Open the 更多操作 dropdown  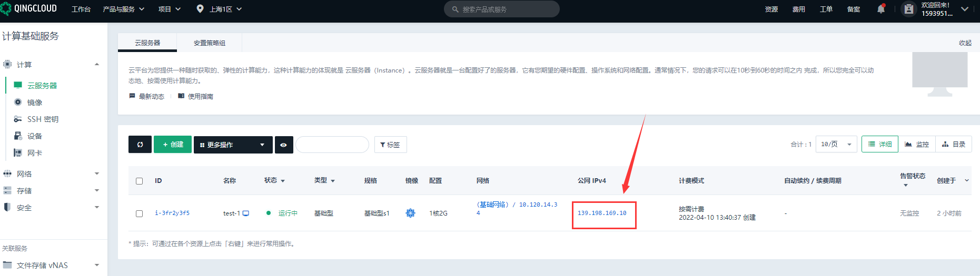coord(233,145)
